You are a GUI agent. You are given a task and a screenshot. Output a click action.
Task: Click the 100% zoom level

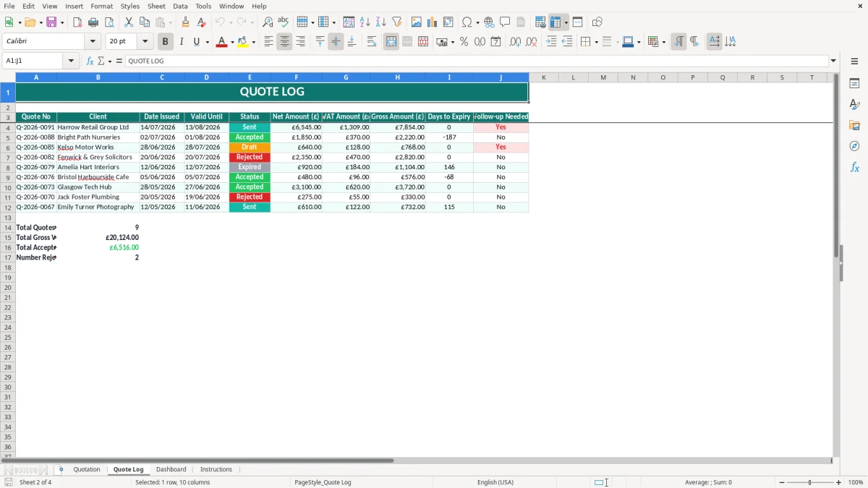(x=856, y=482)
